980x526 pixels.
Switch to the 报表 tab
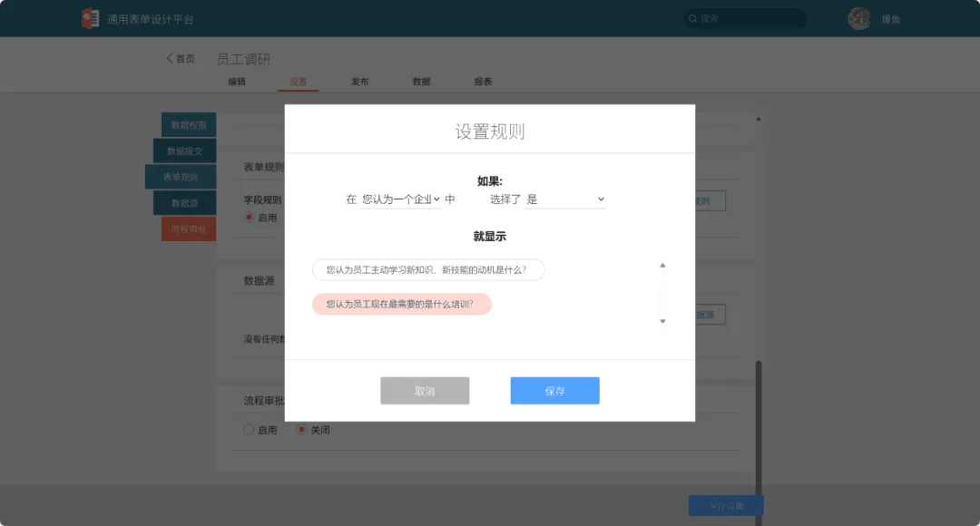click(x=483, y=82)
